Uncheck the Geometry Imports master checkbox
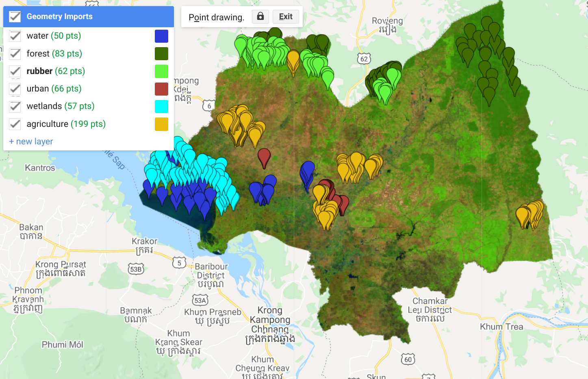Viewport: 588px width, 379px height. tap(15, 16)
